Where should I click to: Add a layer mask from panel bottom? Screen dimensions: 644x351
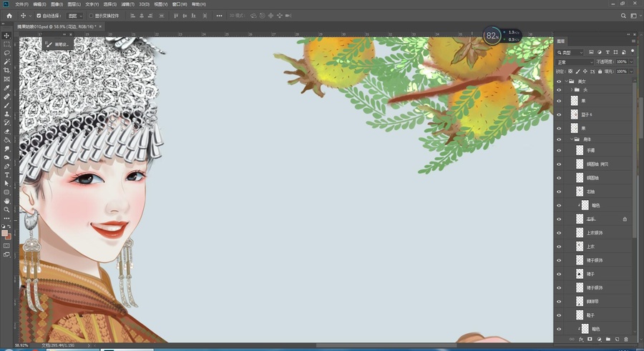coord(590,339)
